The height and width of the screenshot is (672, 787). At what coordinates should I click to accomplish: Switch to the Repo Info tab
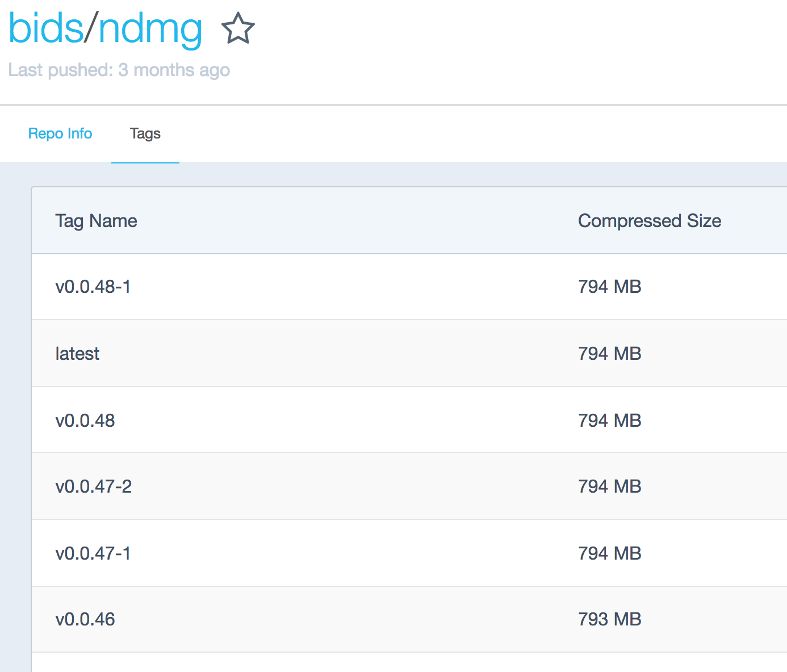(x=60, y=134)
